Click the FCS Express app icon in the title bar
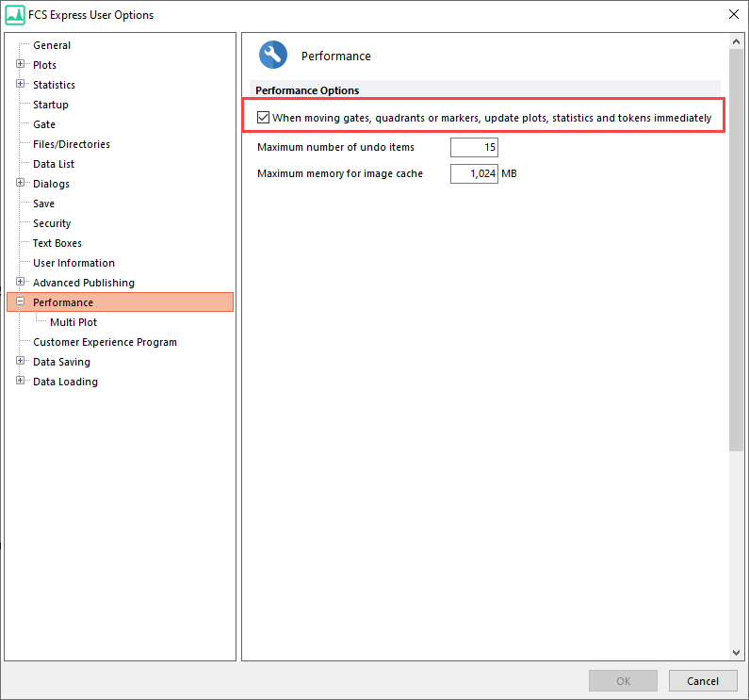The width and height of the screenshot is (749, 700). (15, 15)
